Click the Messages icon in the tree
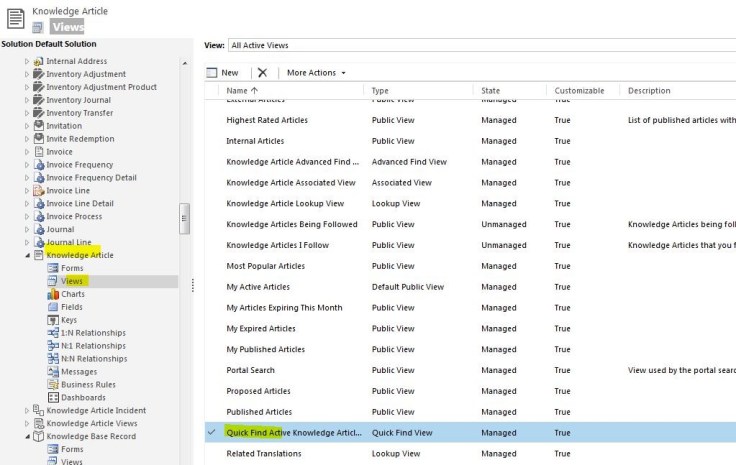This screenshot has height=465, width=736. (52, 372)
